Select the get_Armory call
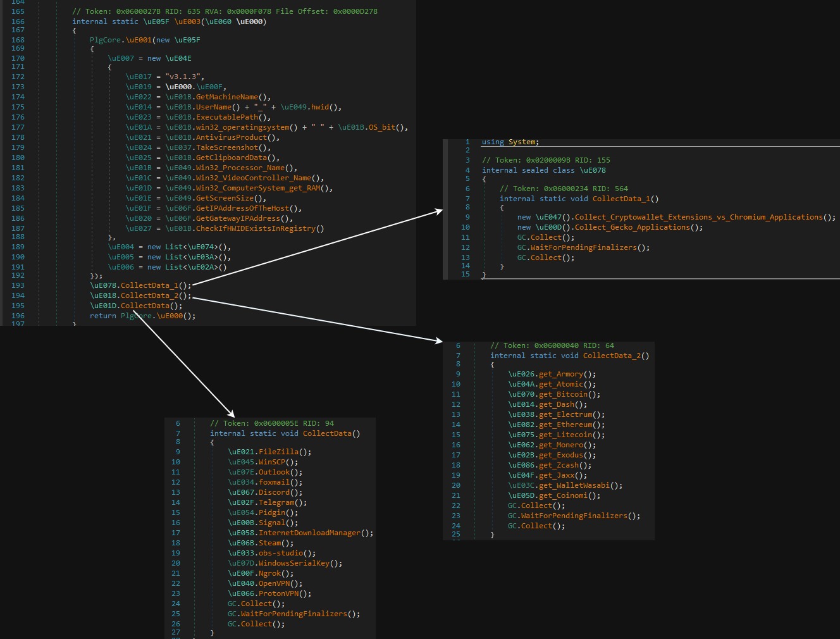 [561, 374]
